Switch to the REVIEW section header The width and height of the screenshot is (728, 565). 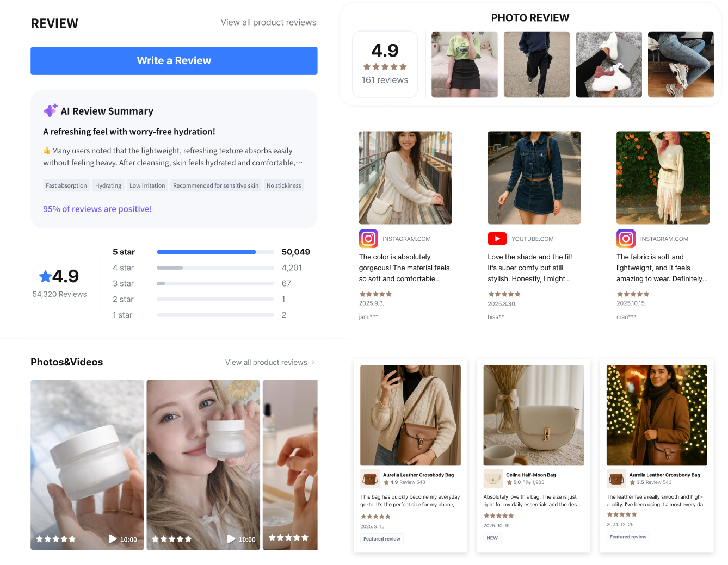(x=54, y=23)
